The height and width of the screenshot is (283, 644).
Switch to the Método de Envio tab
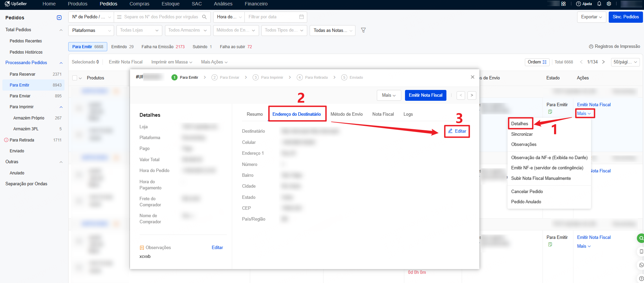[346, 114]
